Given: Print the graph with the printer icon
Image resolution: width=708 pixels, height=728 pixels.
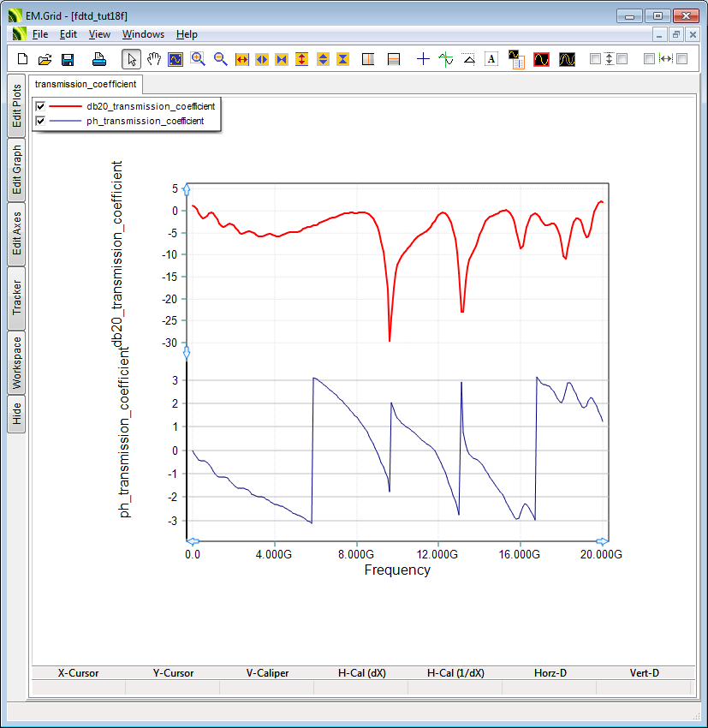Looking at the screenshot, I should coord(99,59).
